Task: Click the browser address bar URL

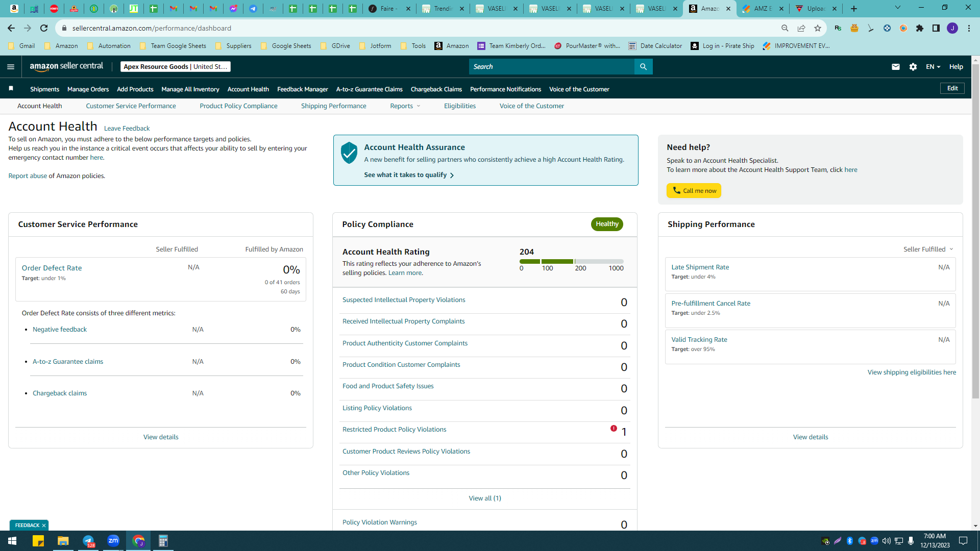Action: tap(152, 28)
